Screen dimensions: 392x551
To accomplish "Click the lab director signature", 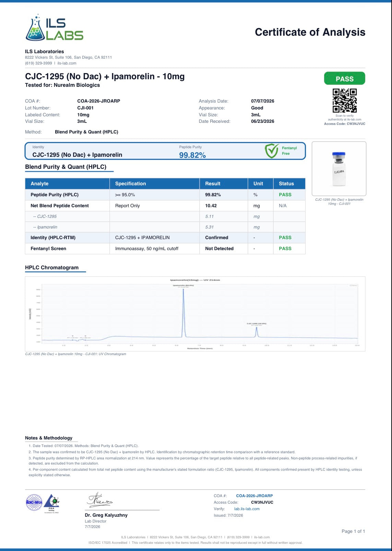I will (x=99, y=500).
